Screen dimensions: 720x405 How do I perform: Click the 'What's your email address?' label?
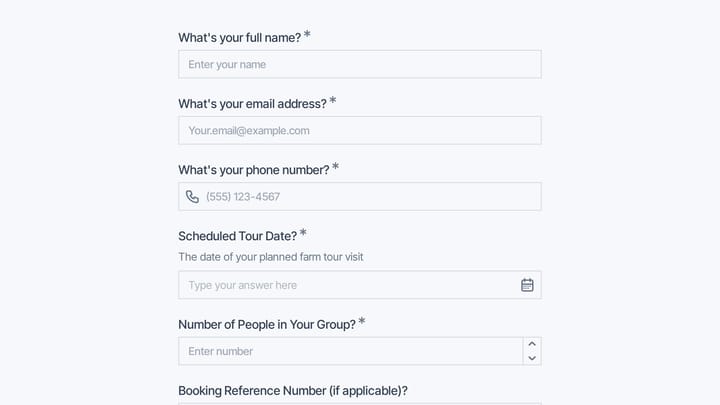253,104
